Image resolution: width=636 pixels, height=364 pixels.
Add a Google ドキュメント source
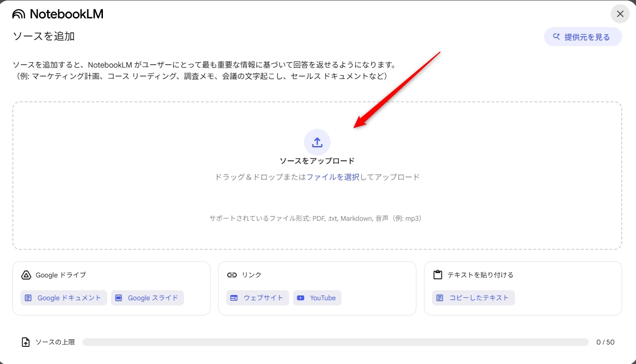64,298
